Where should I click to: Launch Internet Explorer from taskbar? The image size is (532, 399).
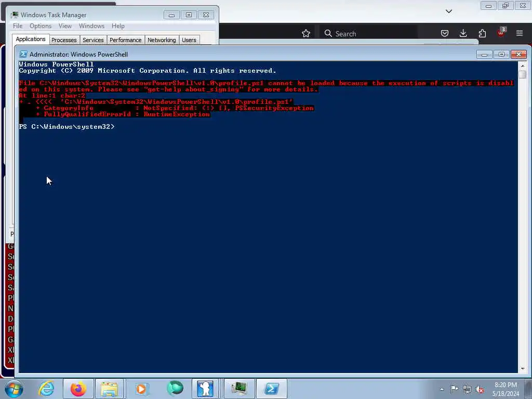[46, 389]
